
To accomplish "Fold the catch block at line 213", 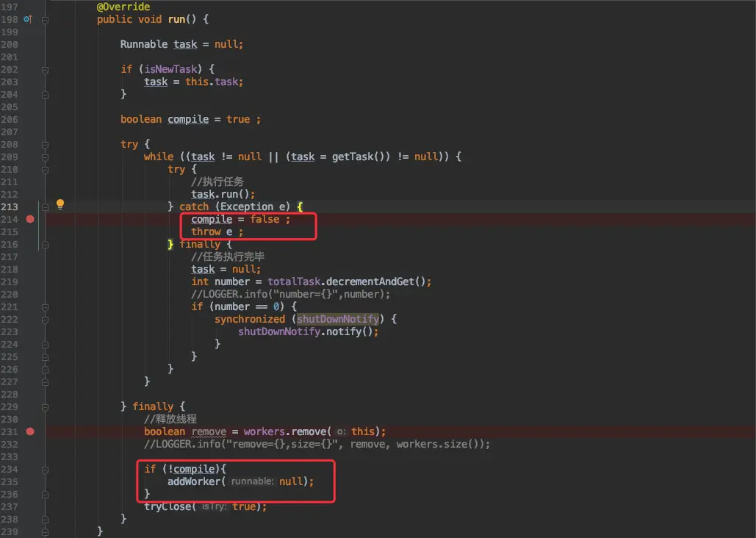I will 45,207.
